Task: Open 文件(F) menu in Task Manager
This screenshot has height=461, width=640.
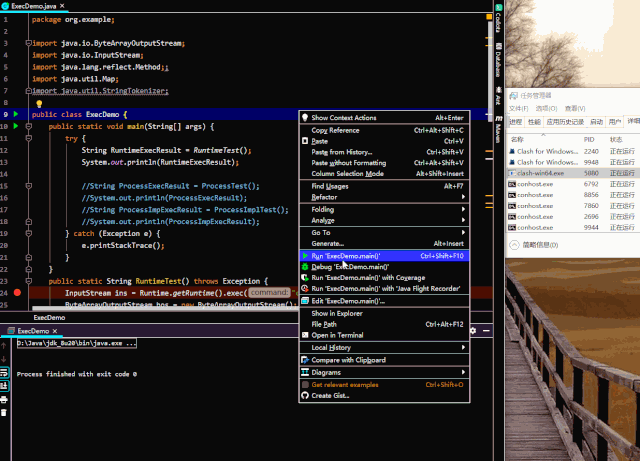Action: point(518,108)
